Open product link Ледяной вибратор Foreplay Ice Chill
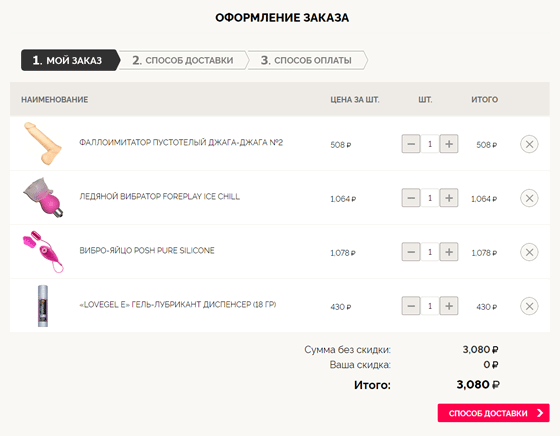This screenshot has height=436, width=560. [159, 196]
